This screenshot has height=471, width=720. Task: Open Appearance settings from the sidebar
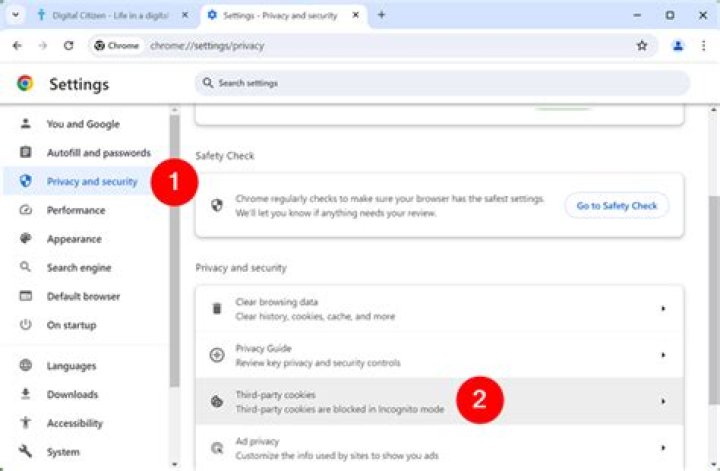pyautogui.click(x=73, y=239)
